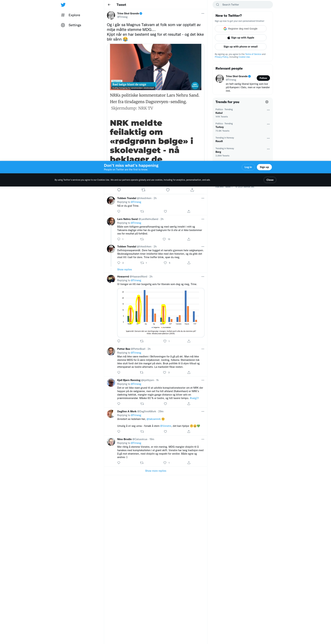Like Tobben Trandal's reply 'Nå er du god Trine'
Viewport: 331px width, 644px height.
pos(165,211)
